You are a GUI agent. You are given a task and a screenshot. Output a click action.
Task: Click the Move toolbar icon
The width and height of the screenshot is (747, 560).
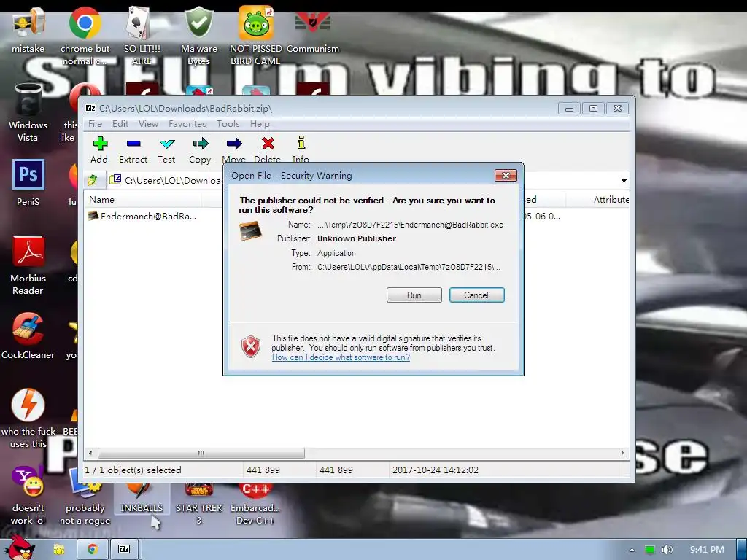(234, 149)
